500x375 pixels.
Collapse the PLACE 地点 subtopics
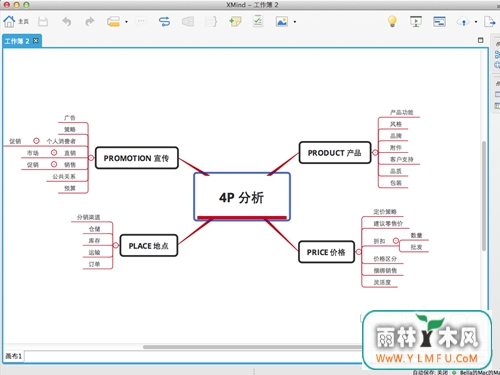(116, 245)
